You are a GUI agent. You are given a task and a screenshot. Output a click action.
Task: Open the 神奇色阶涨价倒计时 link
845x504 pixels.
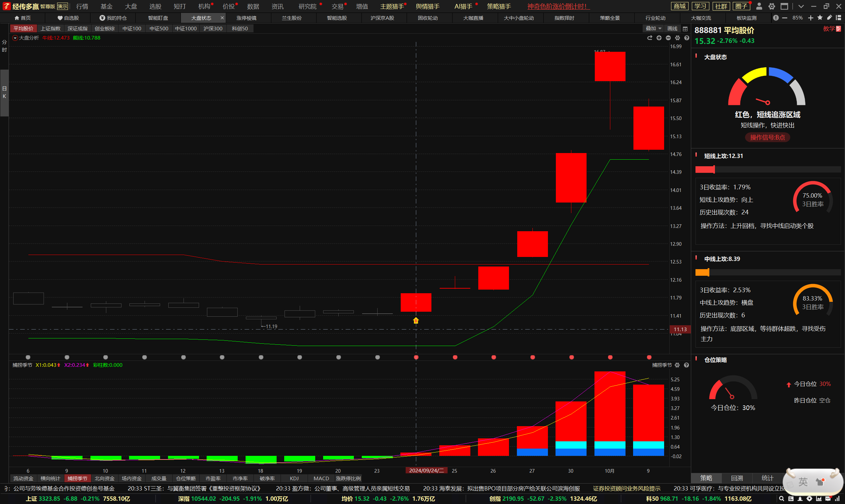(x=557, y=6)
